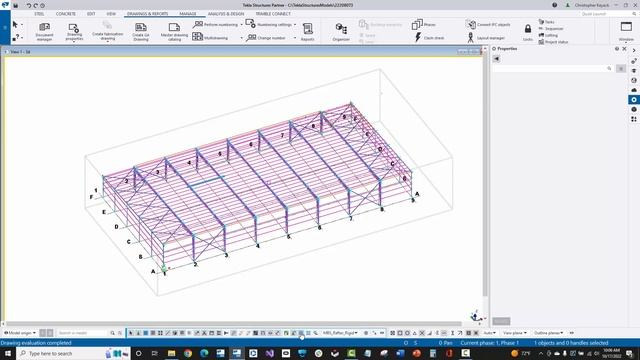
Task: Open the Master drawing catalog
Action: click(x=174, y=31)
